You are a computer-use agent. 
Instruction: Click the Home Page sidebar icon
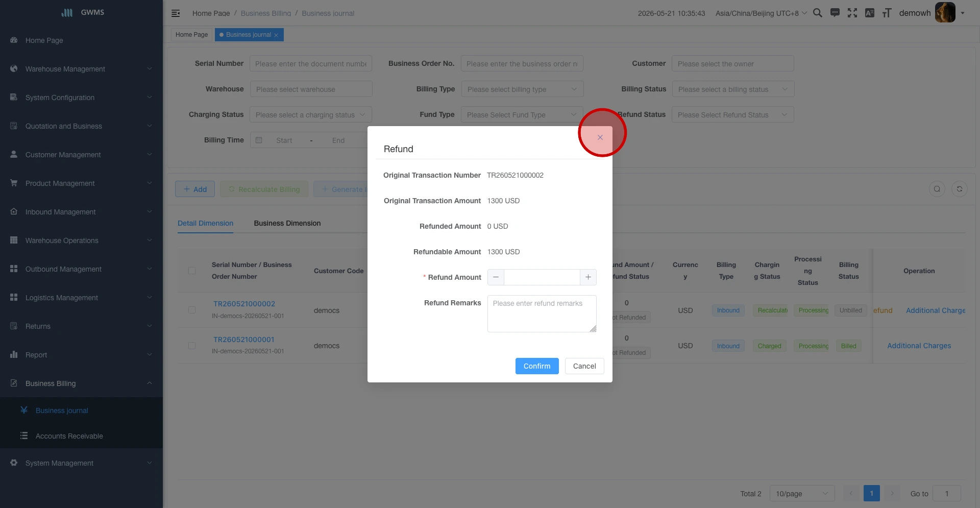(14, 40)
